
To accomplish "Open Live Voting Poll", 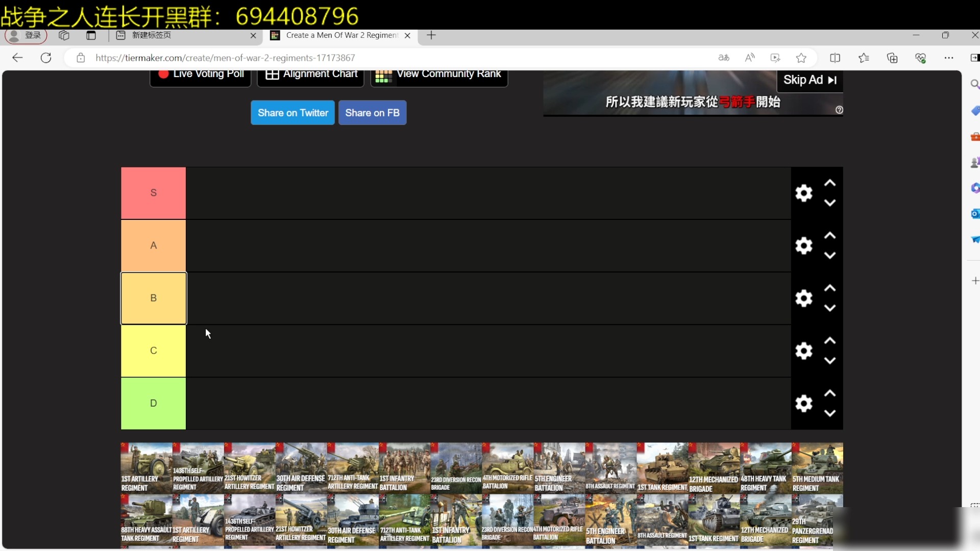I will pos(200,76).
